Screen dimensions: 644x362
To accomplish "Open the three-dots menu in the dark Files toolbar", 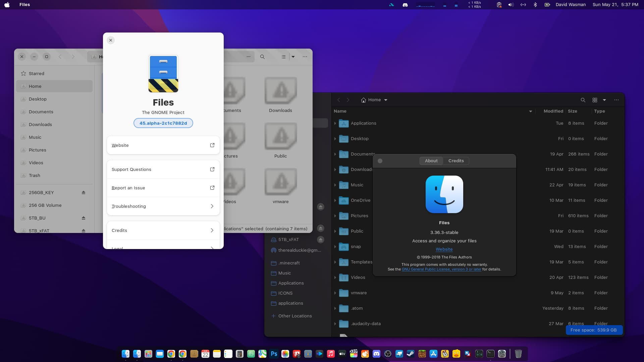I will pos(616,100).
